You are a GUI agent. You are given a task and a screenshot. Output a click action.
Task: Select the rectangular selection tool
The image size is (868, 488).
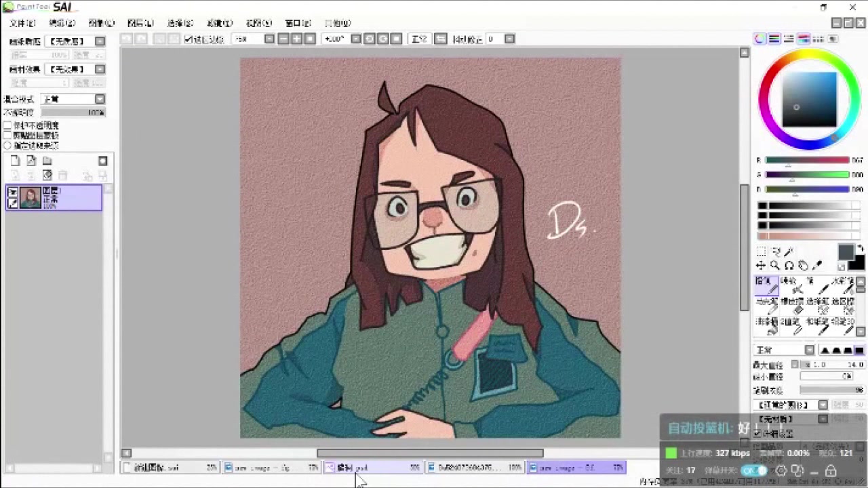[761, 251]
